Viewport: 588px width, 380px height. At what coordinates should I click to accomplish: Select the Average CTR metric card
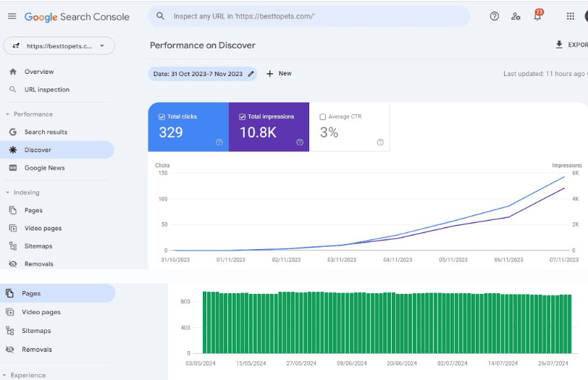350,127
